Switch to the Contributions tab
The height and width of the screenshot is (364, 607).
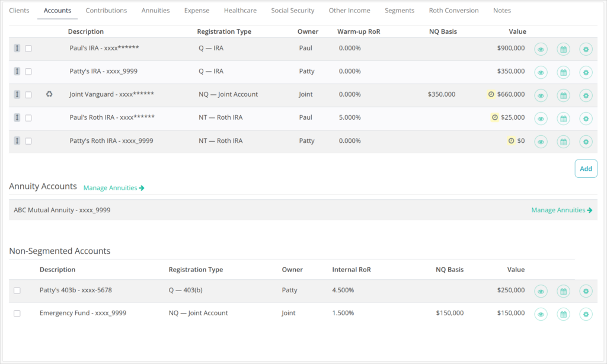[106, 11]
